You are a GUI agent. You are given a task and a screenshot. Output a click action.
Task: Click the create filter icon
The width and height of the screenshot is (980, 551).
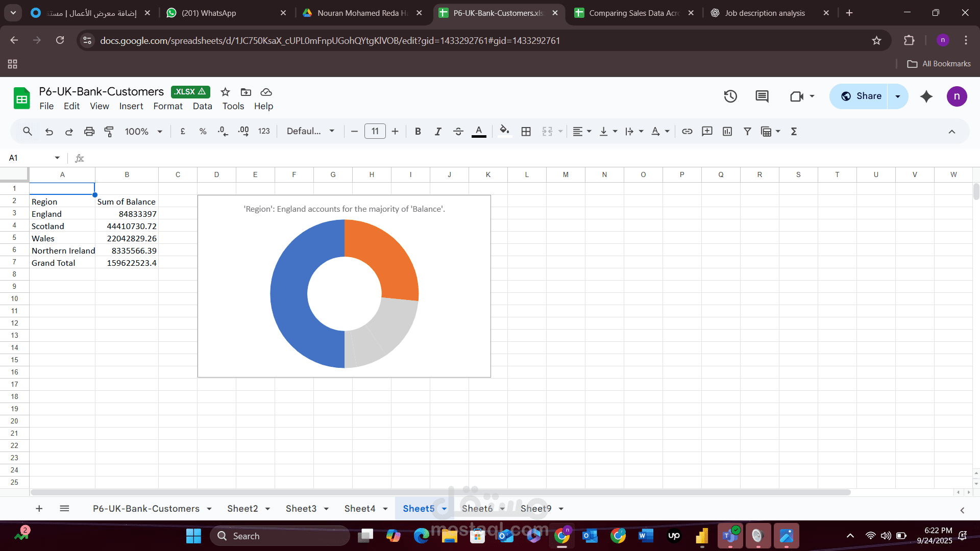pyautogui.click(x=747, y=132)
